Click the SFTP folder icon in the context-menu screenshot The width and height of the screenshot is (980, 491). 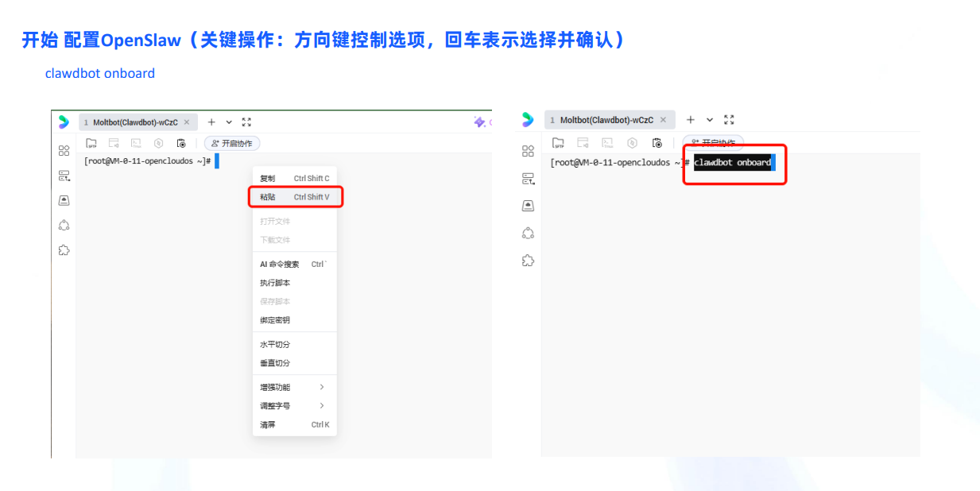[x=91, y=143]
